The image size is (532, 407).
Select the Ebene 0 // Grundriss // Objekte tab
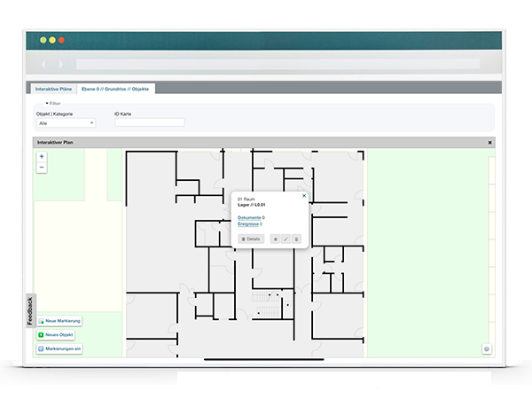tap(117, 89)
